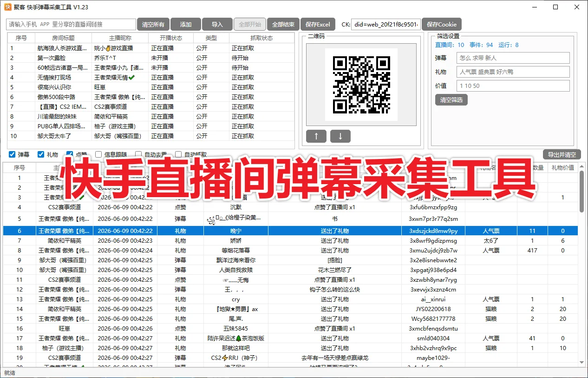Select room row 【直播】CS2 IEM…

151,106
